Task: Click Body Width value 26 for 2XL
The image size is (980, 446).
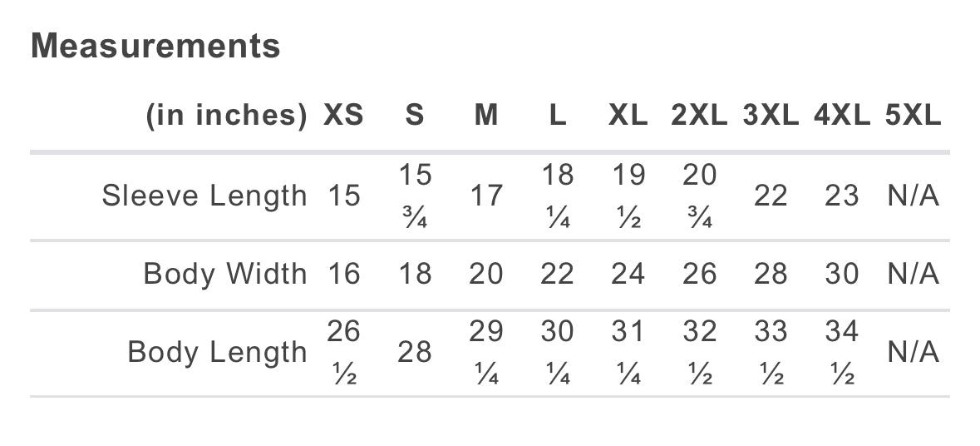Action: [699, 274]
